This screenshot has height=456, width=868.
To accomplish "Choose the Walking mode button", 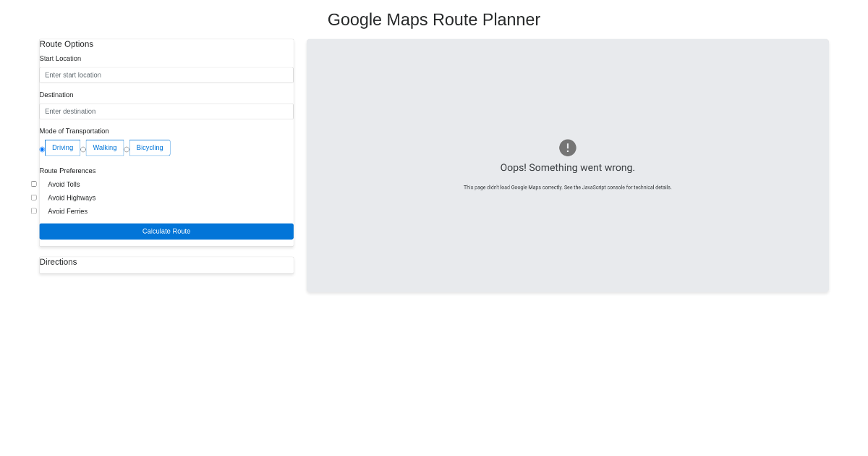I will pos(105,148).
